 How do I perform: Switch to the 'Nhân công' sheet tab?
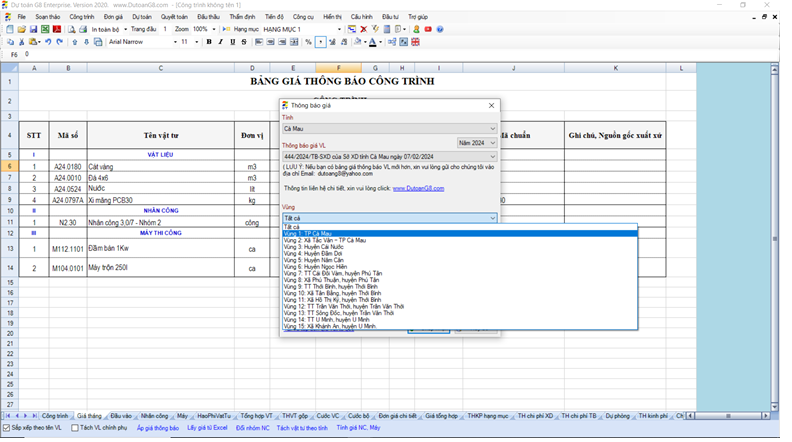154,415
